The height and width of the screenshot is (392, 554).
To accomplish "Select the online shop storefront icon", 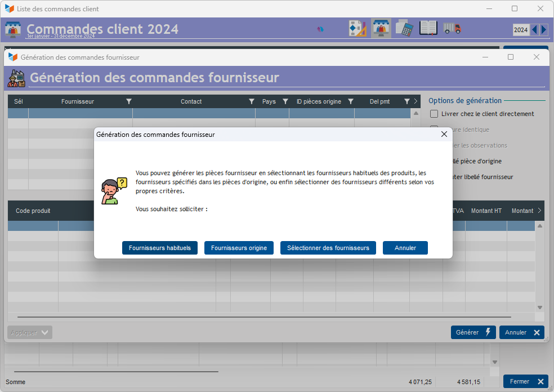I will pos(381,28).
